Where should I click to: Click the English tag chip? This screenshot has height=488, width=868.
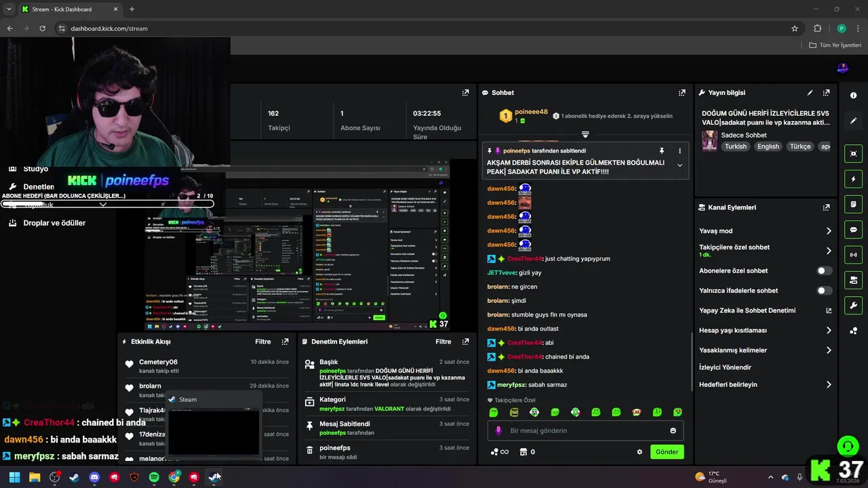768,146
